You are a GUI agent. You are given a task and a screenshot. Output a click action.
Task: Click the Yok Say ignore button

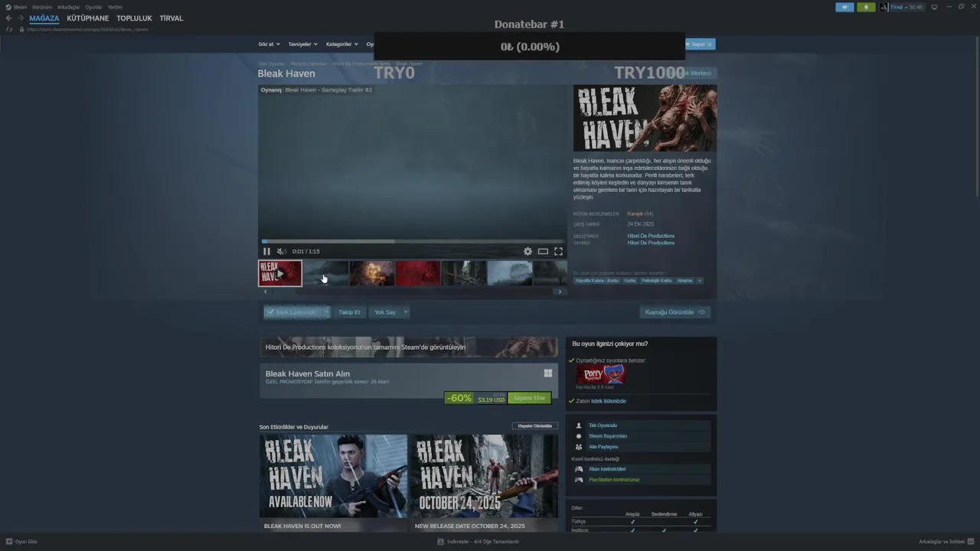tap(385, 312)
